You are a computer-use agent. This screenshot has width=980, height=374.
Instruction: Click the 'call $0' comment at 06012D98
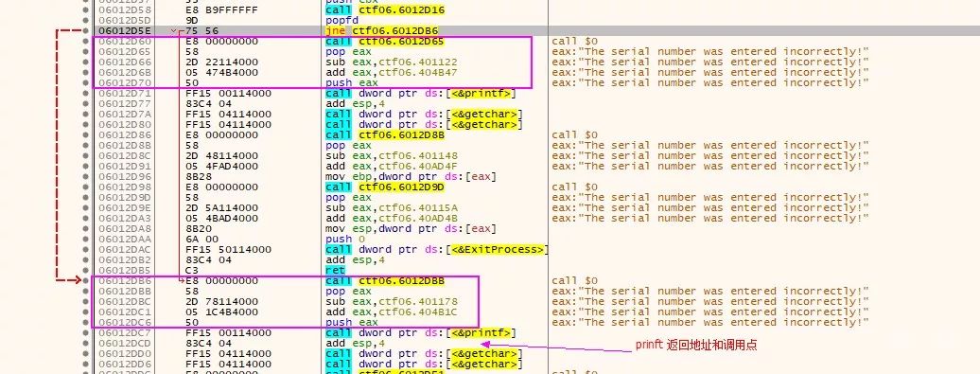575,187
